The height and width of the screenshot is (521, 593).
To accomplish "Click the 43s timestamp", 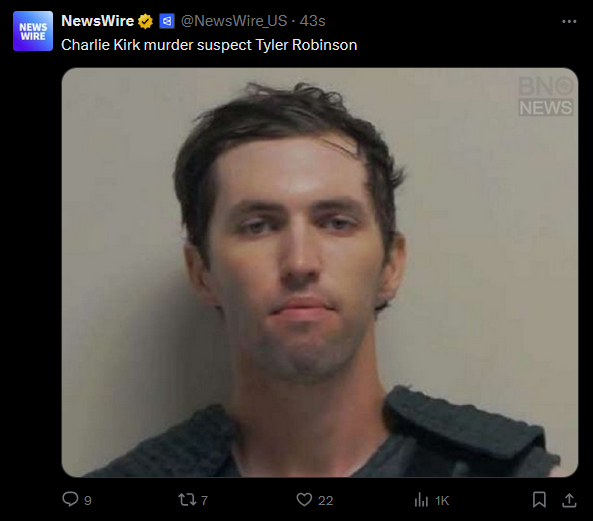I will pyautogui.click(x=312, y=21).
